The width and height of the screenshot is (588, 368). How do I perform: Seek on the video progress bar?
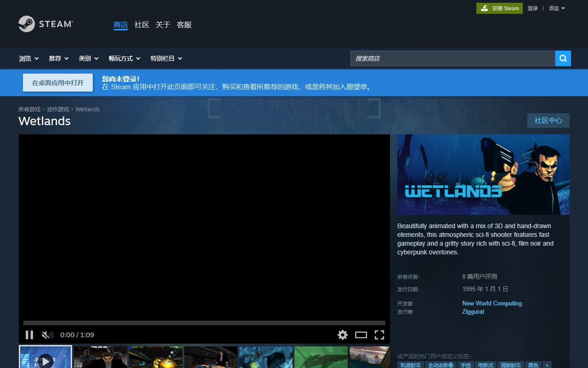(x=204, y=323)
